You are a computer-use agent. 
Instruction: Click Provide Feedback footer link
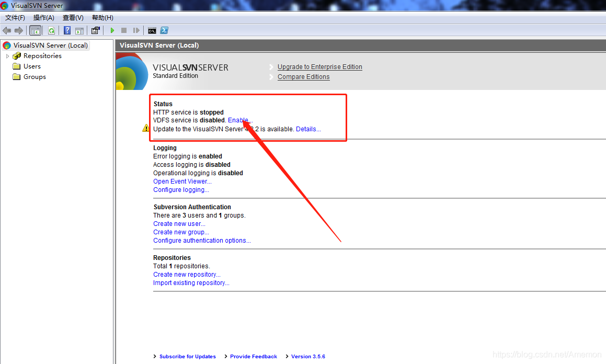[254, 357]
